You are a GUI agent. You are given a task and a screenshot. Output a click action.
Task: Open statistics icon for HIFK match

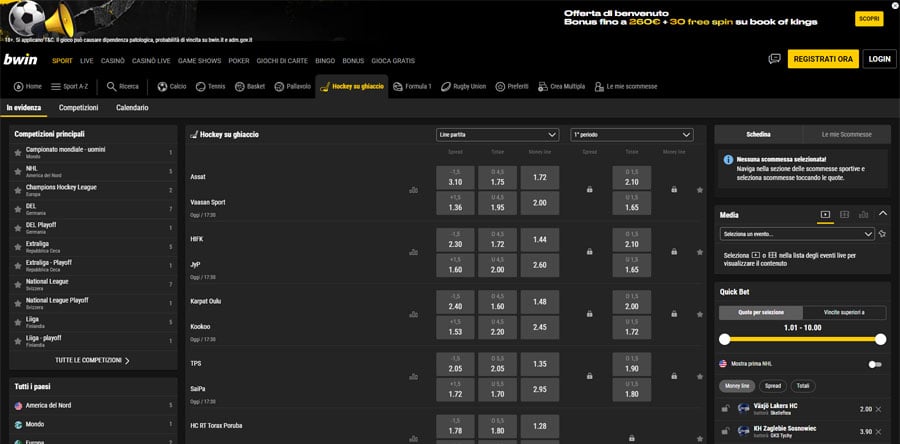tap(414, 252)
